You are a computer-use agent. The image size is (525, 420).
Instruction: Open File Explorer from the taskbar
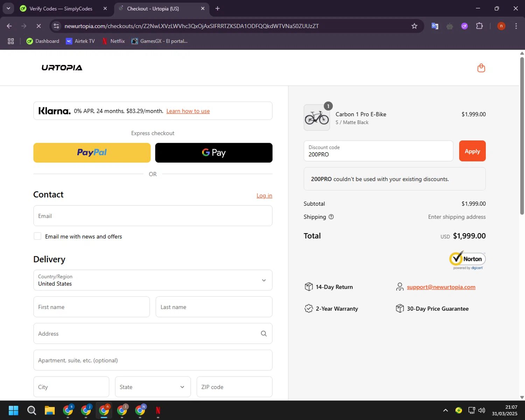50,410
